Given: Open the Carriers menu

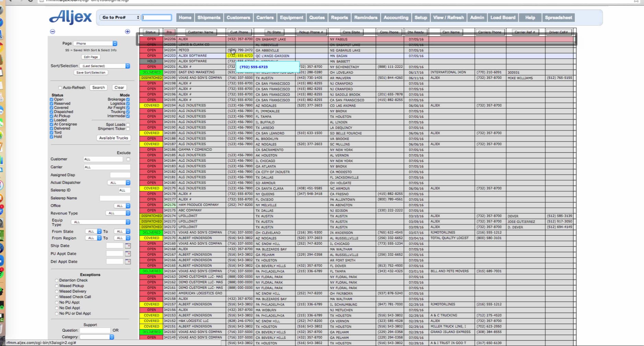Looking at the screenshot, I should pyautogui.click(x=265, y=17).
